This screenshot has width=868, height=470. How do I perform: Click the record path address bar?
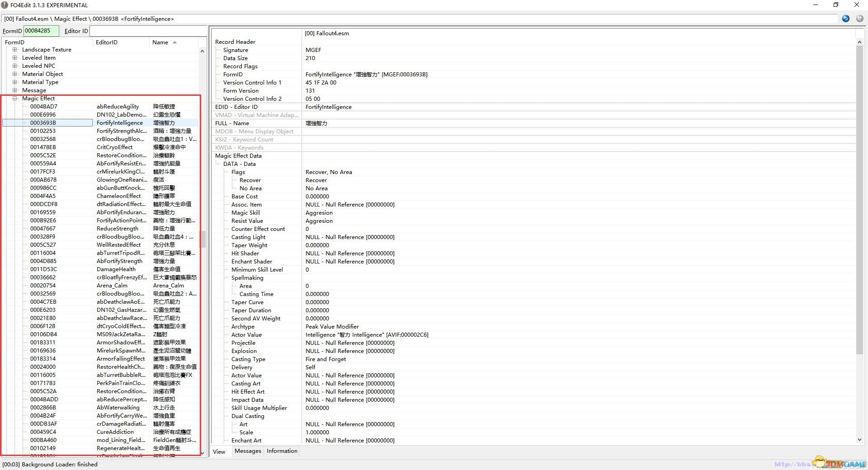(420, 19)
